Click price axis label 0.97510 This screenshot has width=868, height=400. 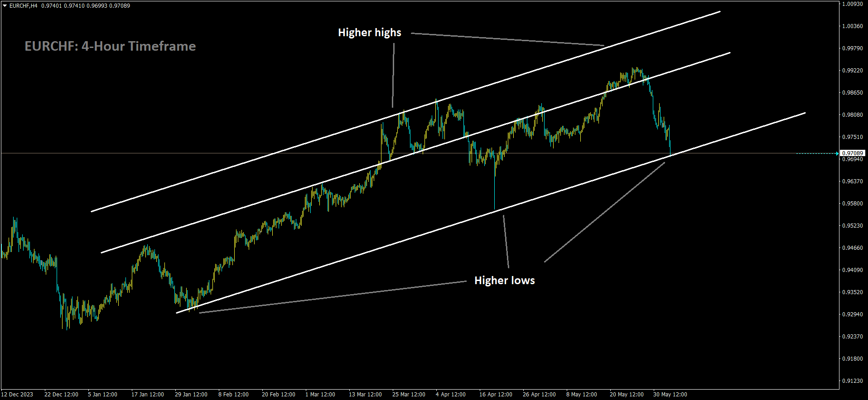852,137
